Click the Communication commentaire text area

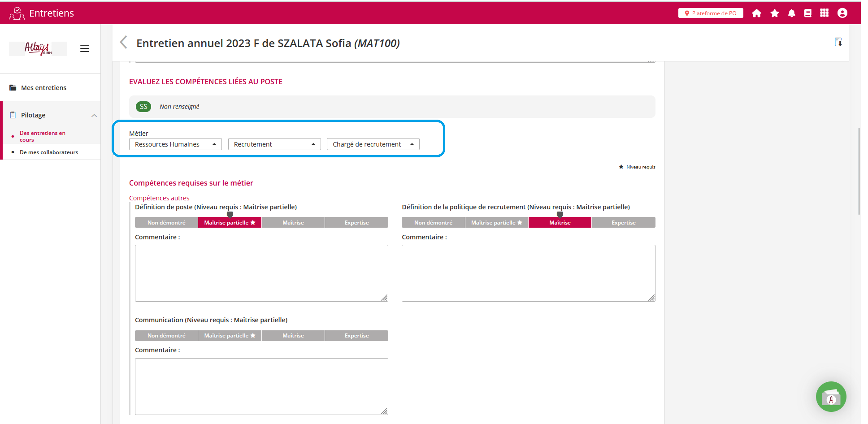[261, 386]
